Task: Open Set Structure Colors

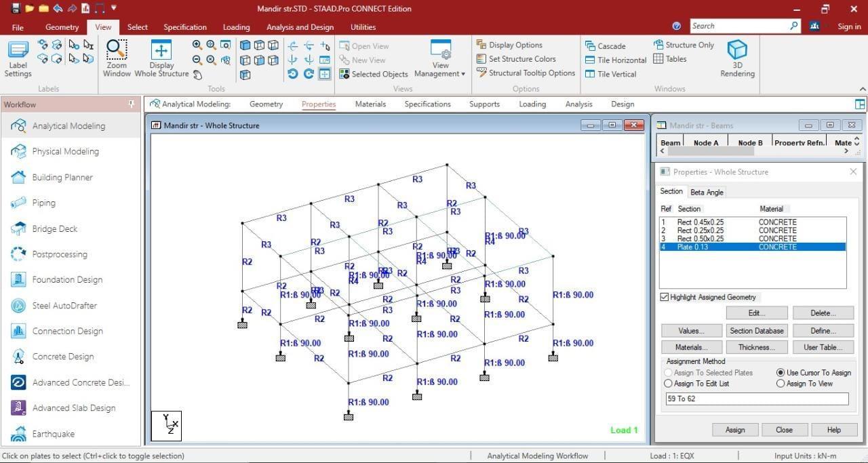Action: pos(516,59)
